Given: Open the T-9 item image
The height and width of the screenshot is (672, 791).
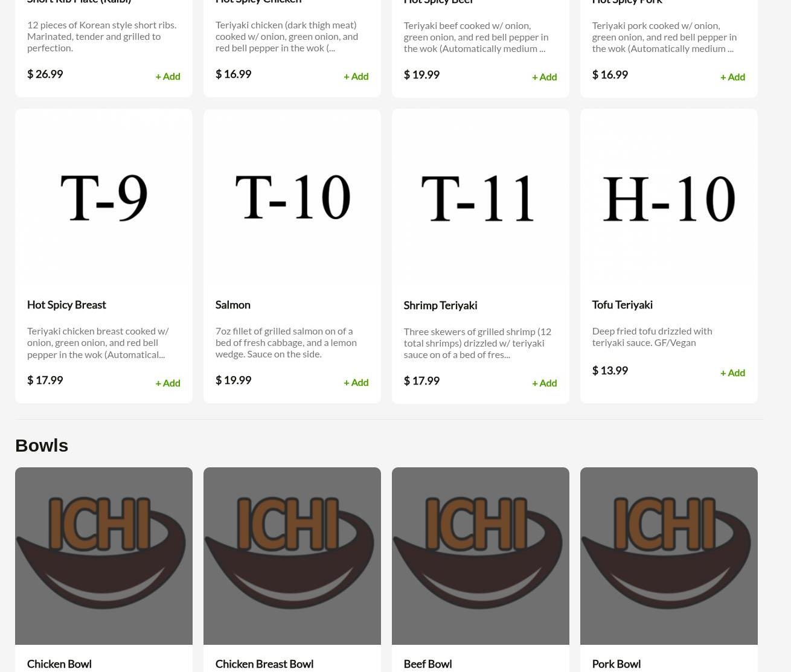Looking at the screenshot, I should [104, 197].
